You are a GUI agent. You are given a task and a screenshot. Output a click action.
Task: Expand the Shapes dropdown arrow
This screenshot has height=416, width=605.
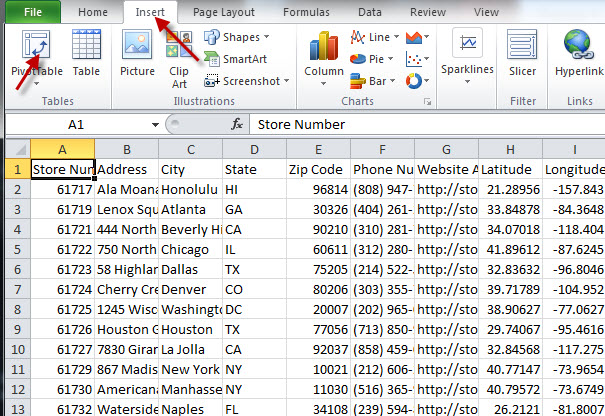click(266, 37)
